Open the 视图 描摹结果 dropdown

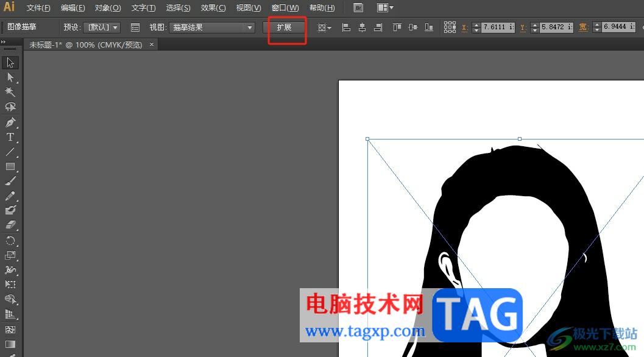[x=212, y=27]
